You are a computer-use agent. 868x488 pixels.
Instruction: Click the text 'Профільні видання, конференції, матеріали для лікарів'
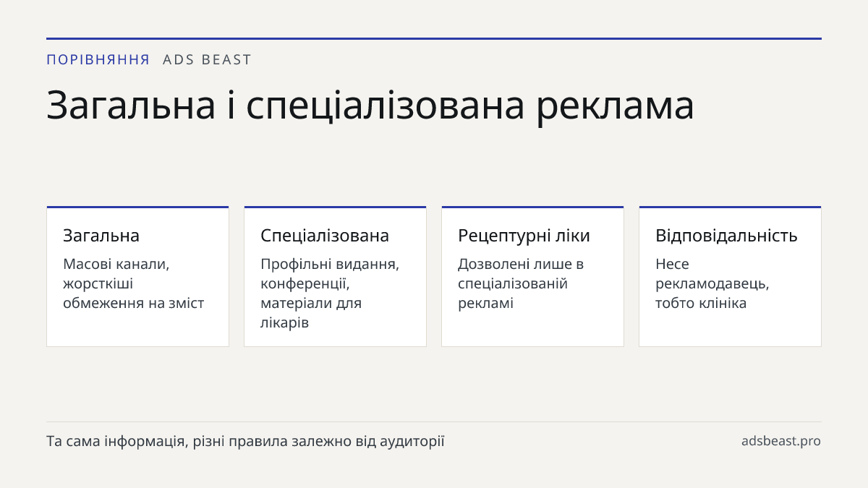click(x=330, y=294)
